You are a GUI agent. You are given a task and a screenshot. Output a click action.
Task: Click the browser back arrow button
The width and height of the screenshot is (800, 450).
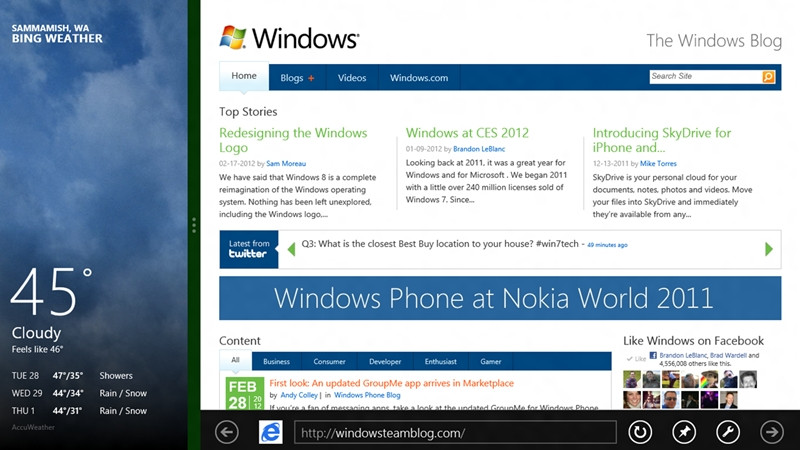227,432
